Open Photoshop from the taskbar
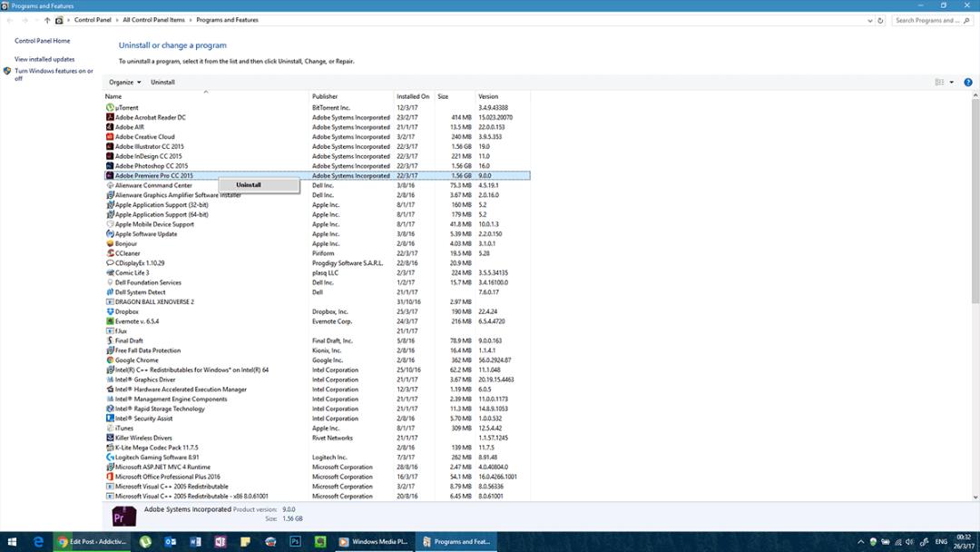 coord(295,541)
